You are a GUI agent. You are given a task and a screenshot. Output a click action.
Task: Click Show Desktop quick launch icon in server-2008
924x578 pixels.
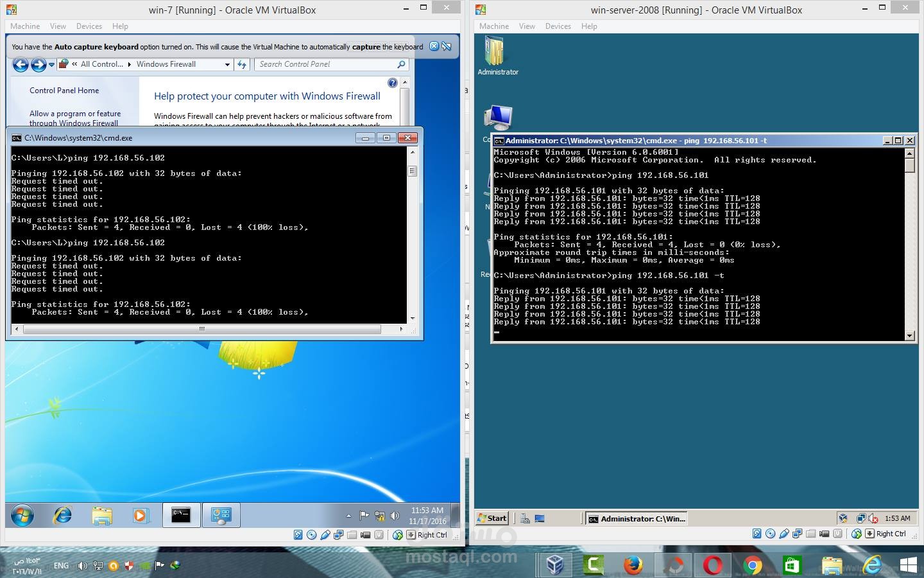coord(540,518)
